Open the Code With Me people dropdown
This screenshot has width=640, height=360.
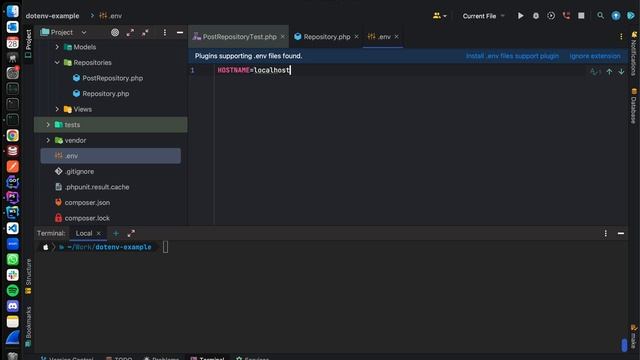pyautogui.click(x=440, y=16)
